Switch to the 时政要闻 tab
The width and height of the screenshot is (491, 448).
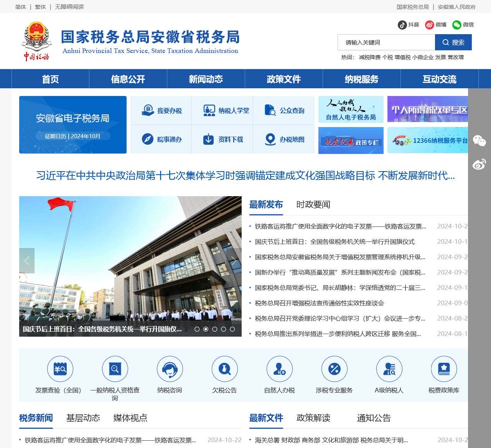pos(313,204)
